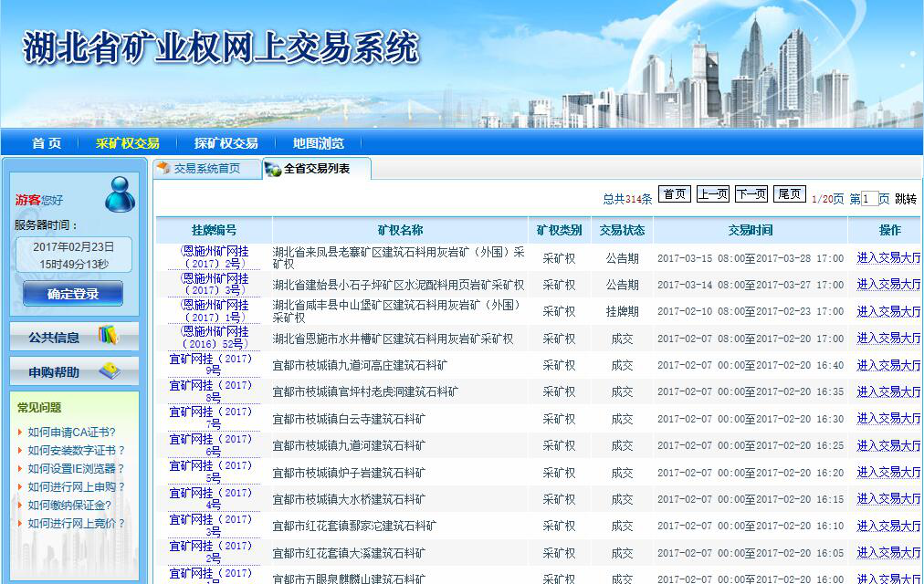Open FAQ 如何申请CA证书？

pyautogui.click(x=71, y=433)
